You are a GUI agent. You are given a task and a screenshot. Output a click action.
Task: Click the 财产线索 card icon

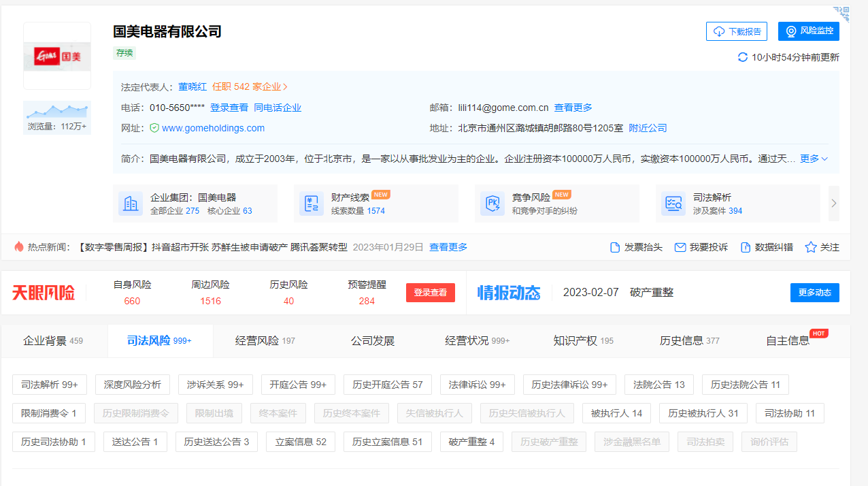[x=312, y=204]
